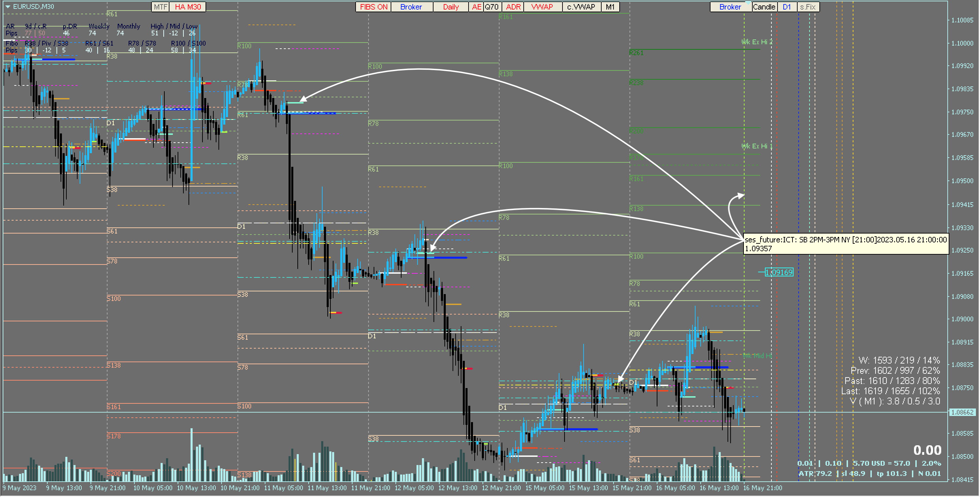Select the D1 button
The height and width of the screenshot is (497, 980).
pyautogui.click(x=787, y=7)
